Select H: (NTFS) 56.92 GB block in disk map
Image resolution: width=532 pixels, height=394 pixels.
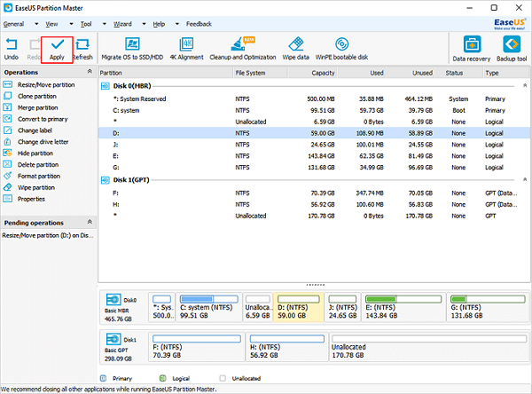click(287, 347)
